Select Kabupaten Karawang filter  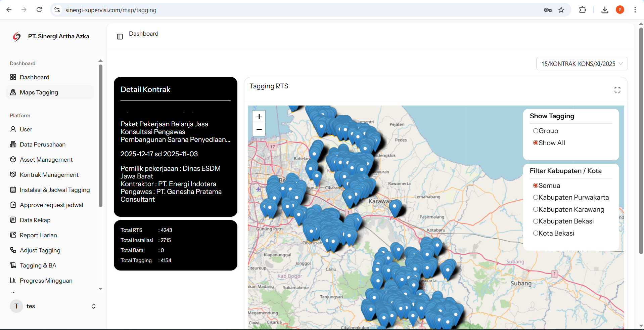click(x=536, y=209)
